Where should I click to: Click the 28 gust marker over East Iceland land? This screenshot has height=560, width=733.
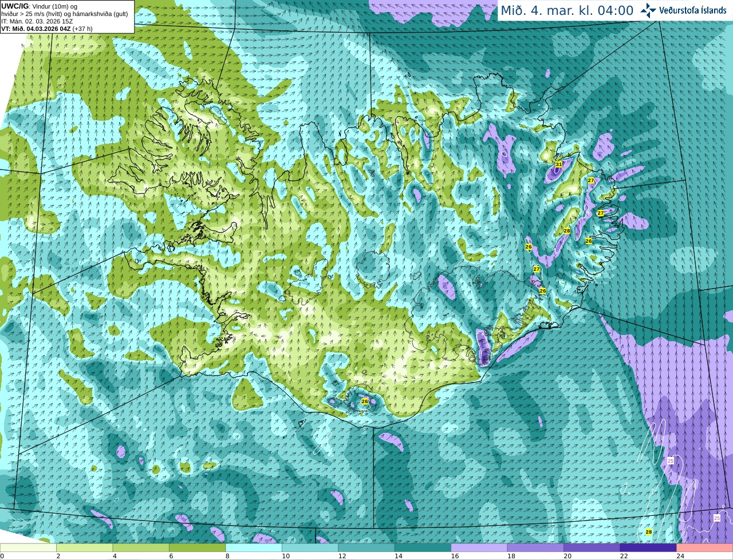coord(566,231)
